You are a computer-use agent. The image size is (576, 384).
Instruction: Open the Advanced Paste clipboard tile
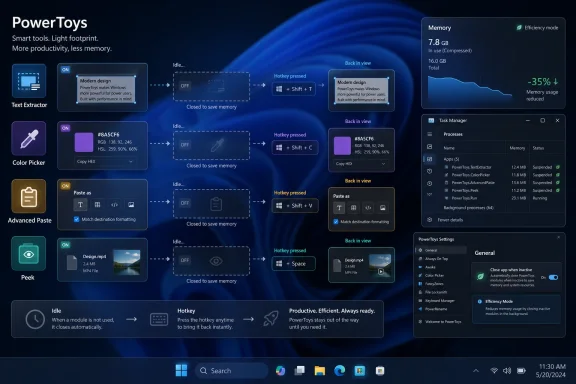pyautogui.click(x=29, y=196)
